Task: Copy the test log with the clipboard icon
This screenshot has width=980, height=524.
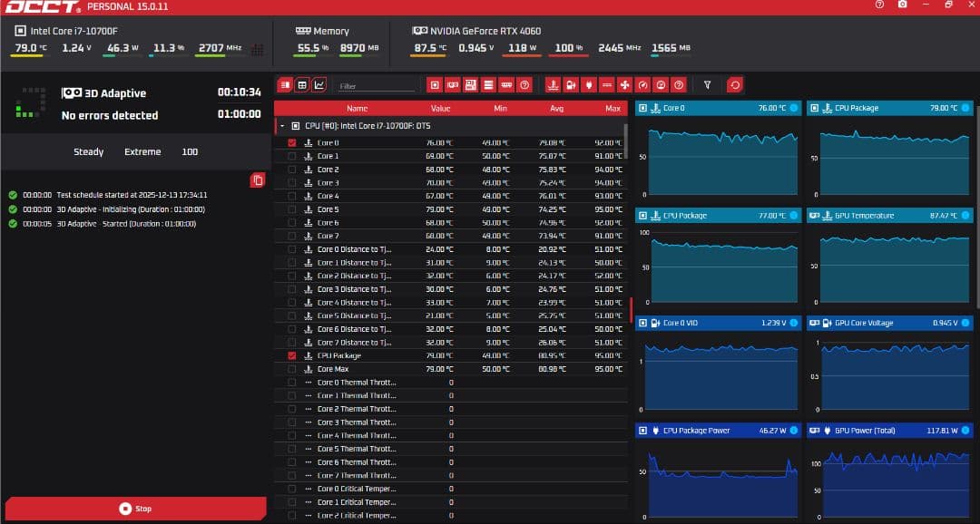Action: (x=258, y=180)
